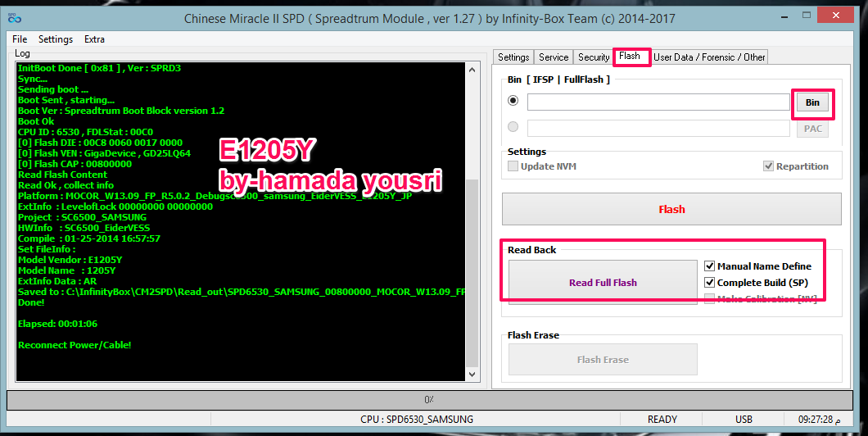
Task: Click the Bin browse button
Action: click(812, 102)
